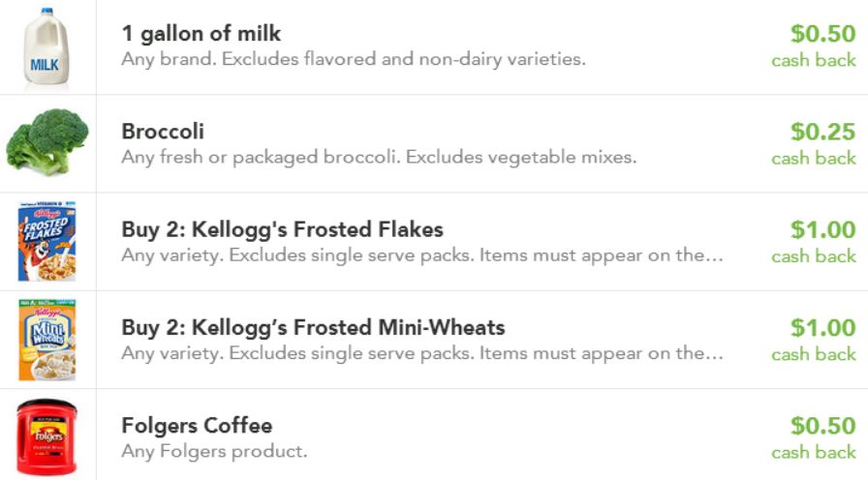
Task: Select Buy 2: Kellogg's Frosted Mini-Wheats title
Action: click(313, 328)
